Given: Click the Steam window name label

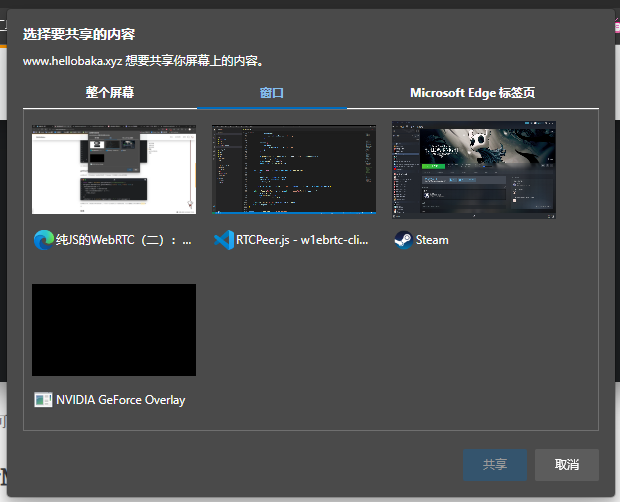Looking at the screenshot, I should 432,240.
